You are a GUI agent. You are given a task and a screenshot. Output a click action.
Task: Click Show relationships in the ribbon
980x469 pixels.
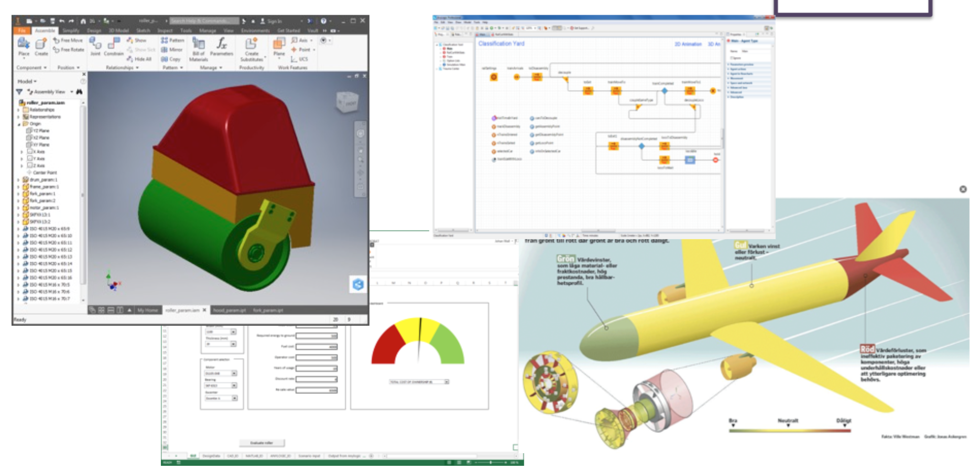[x=137, y=40]
